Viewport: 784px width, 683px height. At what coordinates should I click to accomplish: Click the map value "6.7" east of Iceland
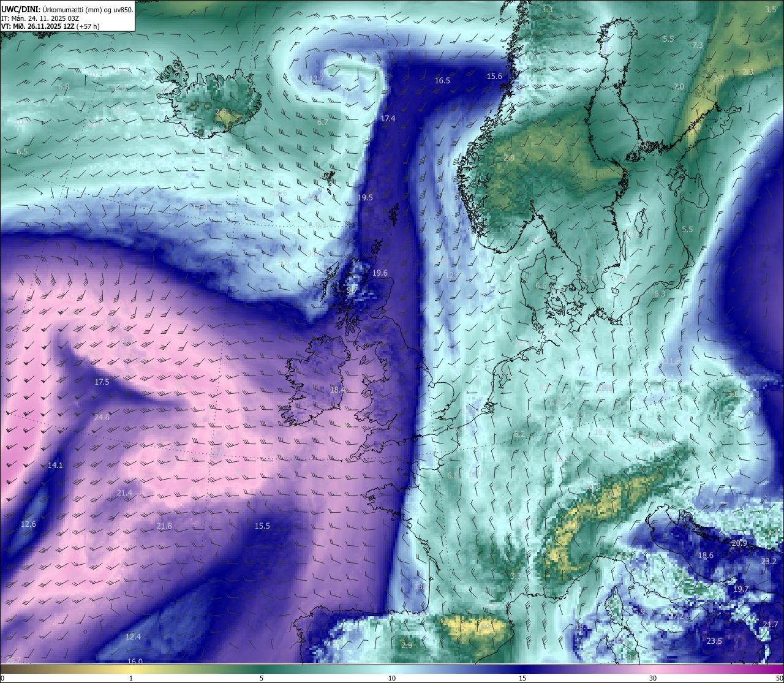tap(323, 122)
